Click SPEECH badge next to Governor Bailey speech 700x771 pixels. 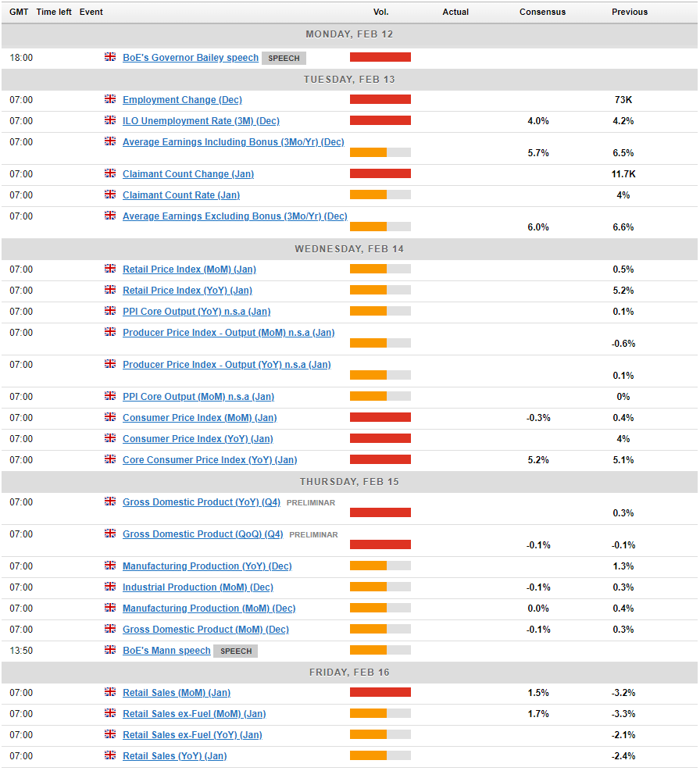pyautogui.click(x=284, y=58)
